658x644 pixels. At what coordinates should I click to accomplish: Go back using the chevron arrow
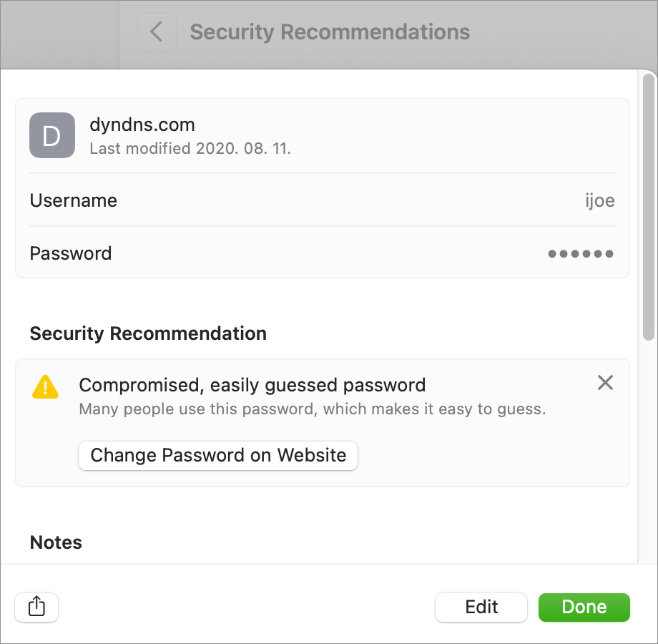pos(157,32)
